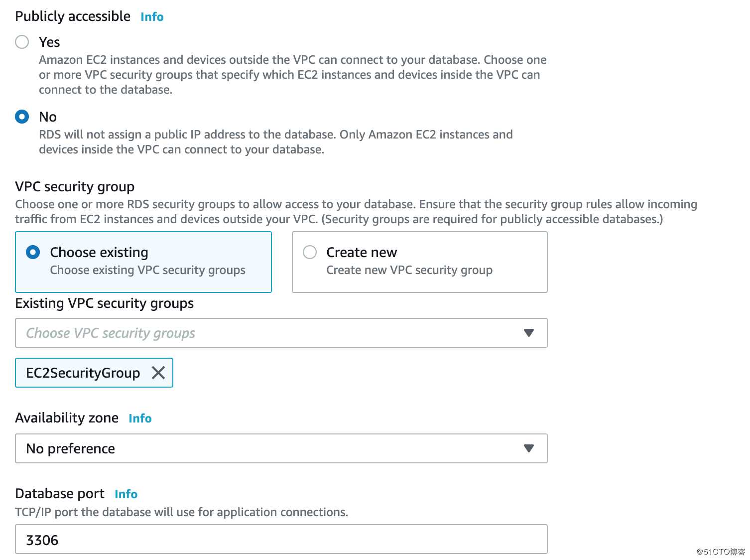Expand the No preference availability zone dropdown
This screenshot has height=560, width=750.
pyautogui.click(x=281, y=448)
